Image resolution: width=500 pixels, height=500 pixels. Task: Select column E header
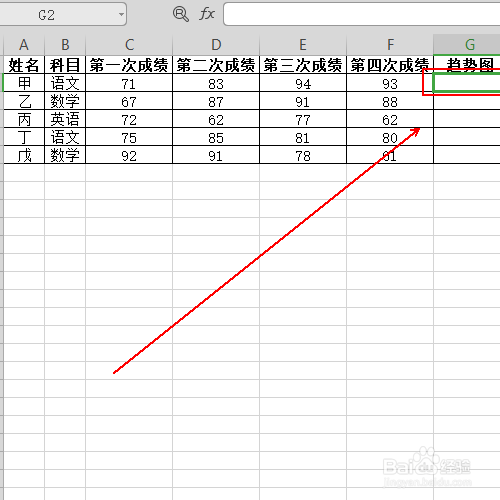[x=303, y=45]
